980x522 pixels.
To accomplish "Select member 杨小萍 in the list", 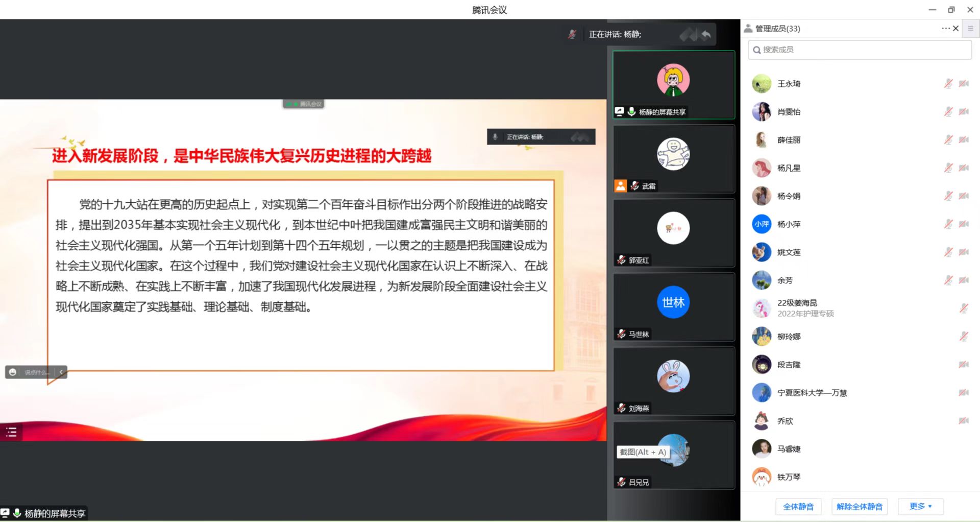I will coord(789,224).
